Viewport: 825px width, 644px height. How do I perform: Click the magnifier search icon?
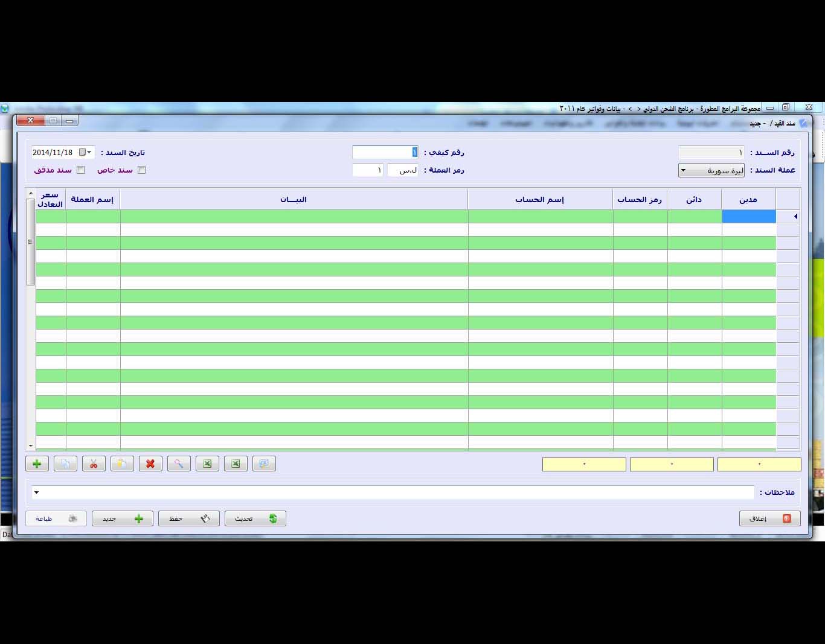[x=179, y=464]
